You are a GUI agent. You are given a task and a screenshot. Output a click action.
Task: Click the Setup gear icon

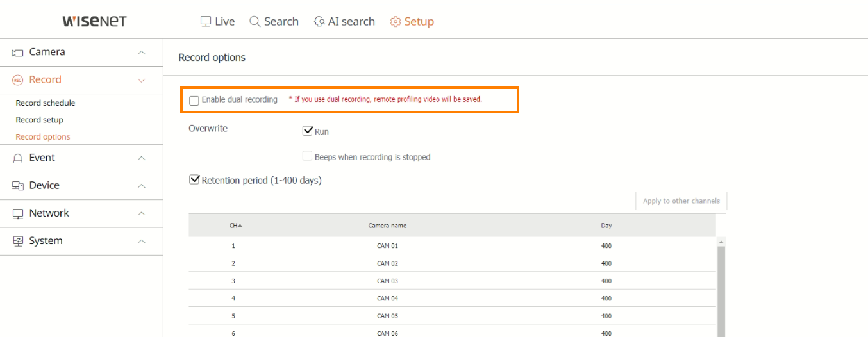pos(396,21)
